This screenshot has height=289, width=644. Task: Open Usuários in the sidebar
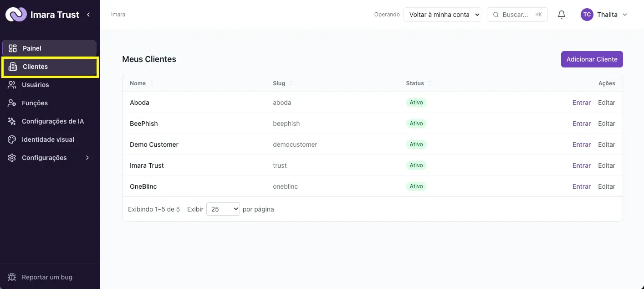click(49, 85)
